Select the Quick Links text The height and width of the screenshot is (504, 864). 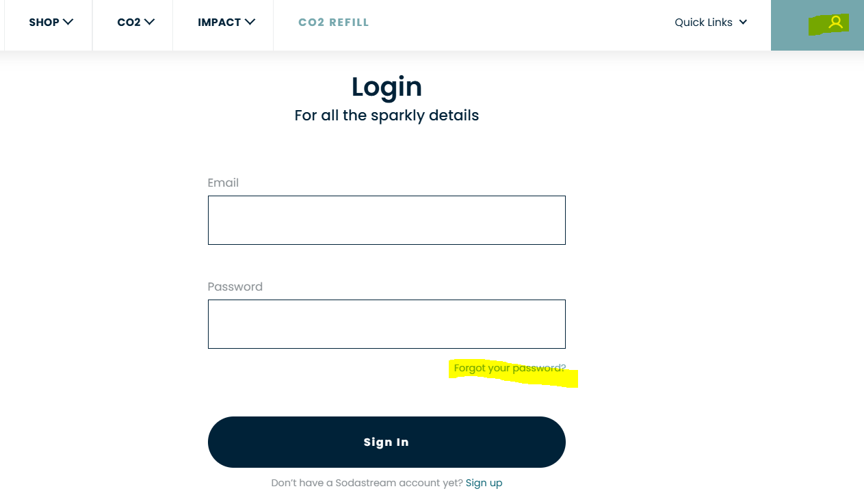coord(703,23)
